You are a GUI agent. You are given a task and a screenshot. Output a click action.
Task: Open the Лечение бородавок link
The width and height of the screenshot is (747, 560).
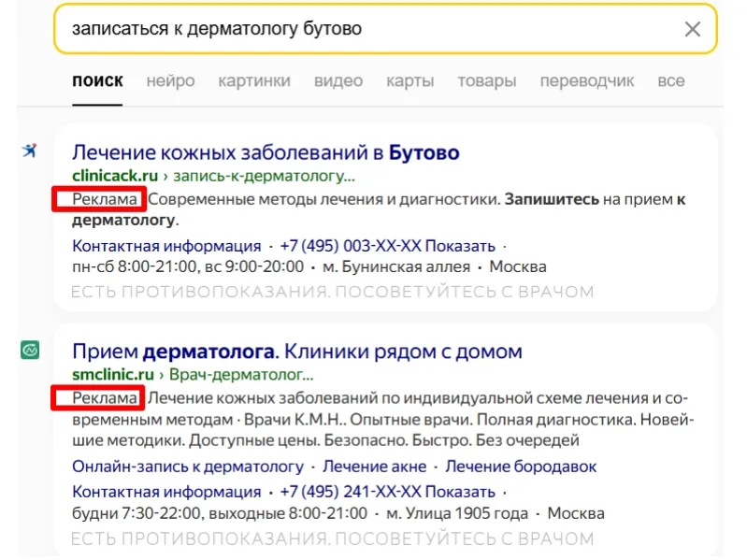[521, 467]
